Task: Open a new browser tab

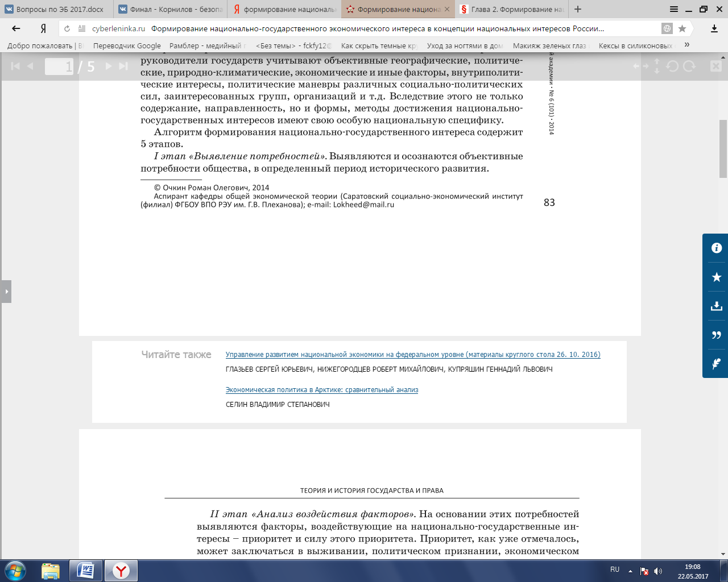Action: click(x=578, y=9)
